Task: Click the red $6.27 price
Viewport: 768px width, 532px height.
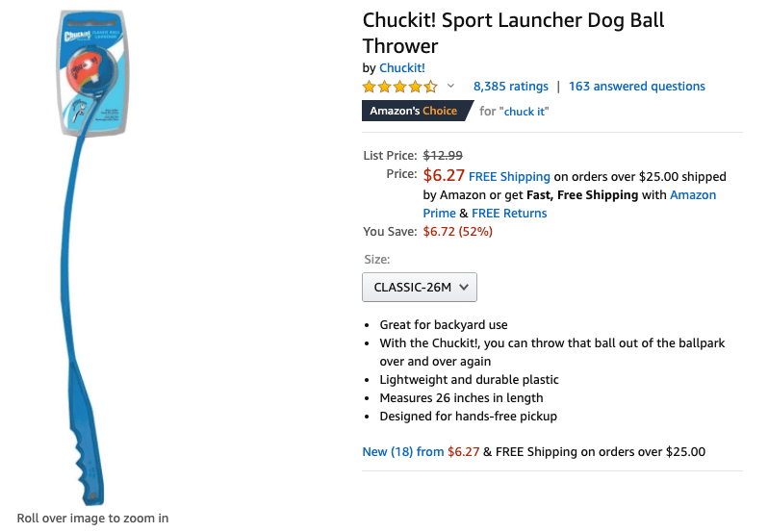Action: click(x=444, y=175)
